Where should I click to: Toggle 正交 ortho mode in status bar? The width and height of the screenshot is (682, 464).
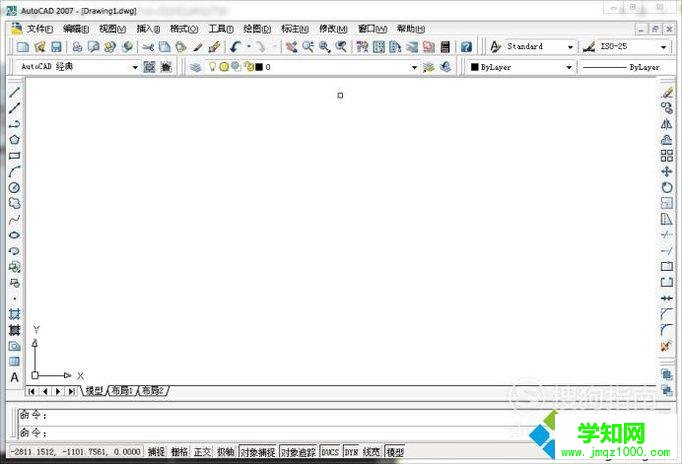point(202,452)
